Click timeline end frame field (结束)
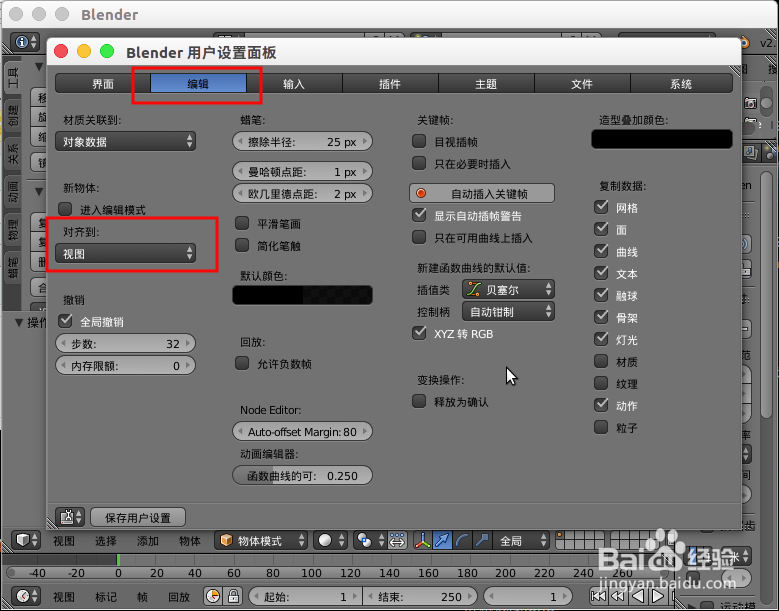 (x=421, y=596)
